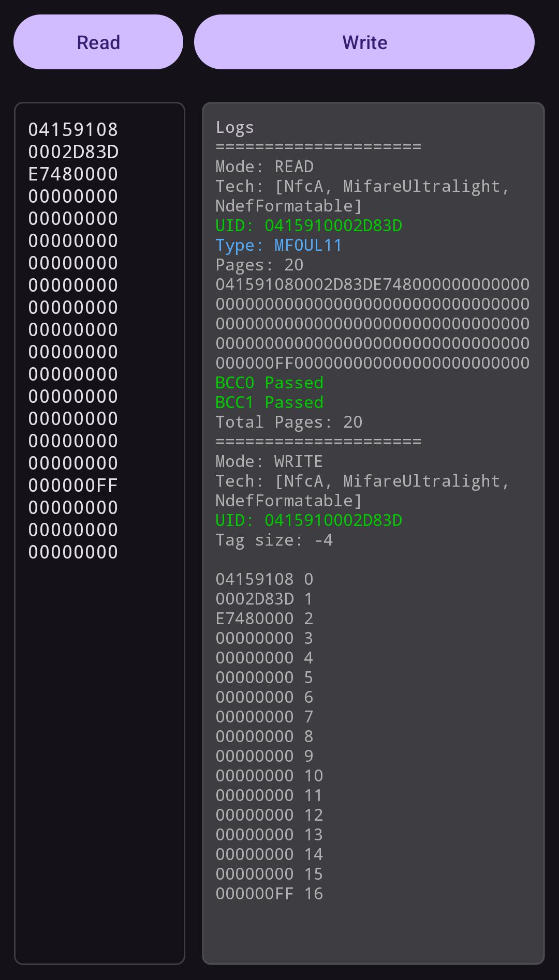
Task: Select the hex line E7480000
Action: (x=73, y=174)
